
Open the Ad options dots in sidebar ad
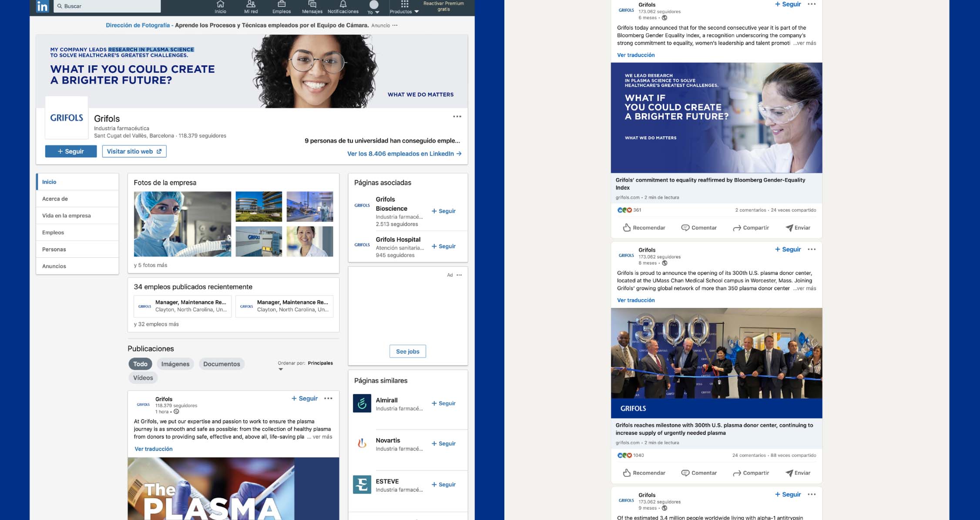(459, 275)
